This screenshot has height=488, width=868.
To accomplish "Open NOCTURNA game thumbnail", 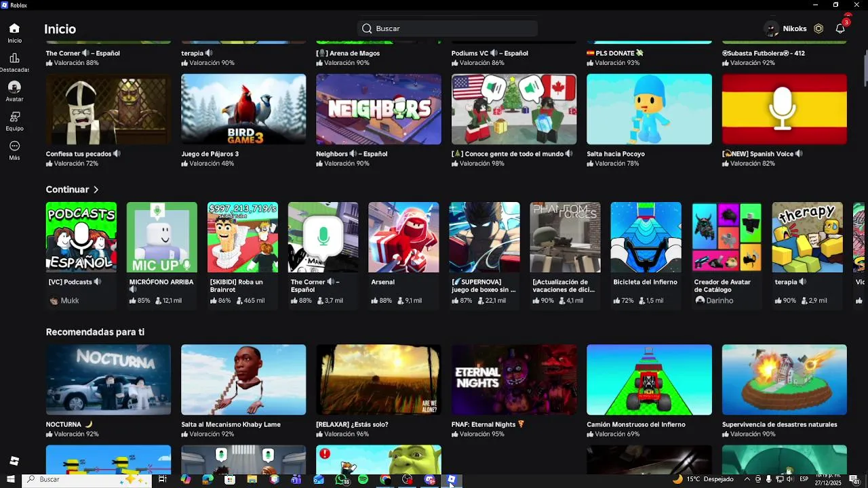I will point(108,380).
